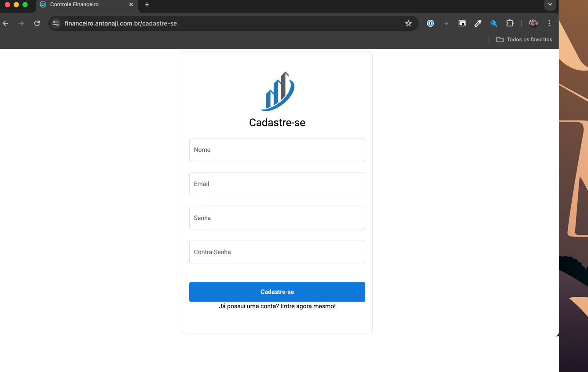
Task: Open the Chrome profile avatar
Action: tap(533, 23)
